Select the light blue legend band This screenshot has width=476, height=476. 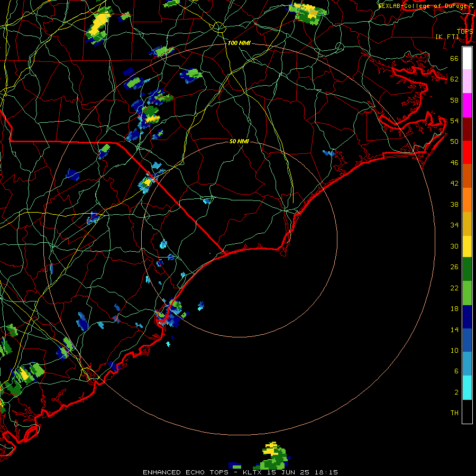pyautogui.click(x=467, y=363)
